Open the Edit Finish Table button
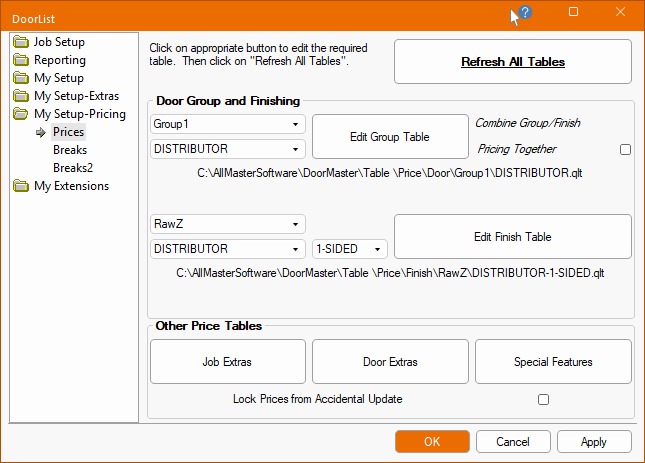 point(512,237)
